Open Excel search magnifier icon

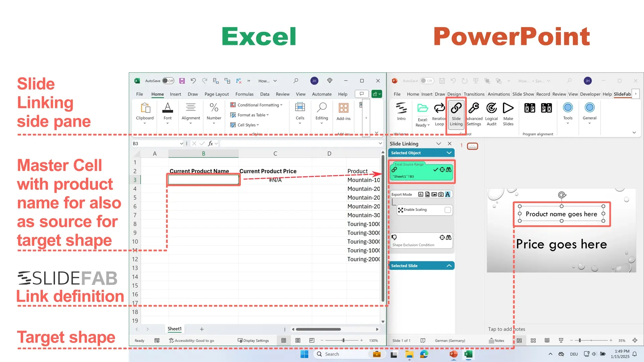coord(296,81)
